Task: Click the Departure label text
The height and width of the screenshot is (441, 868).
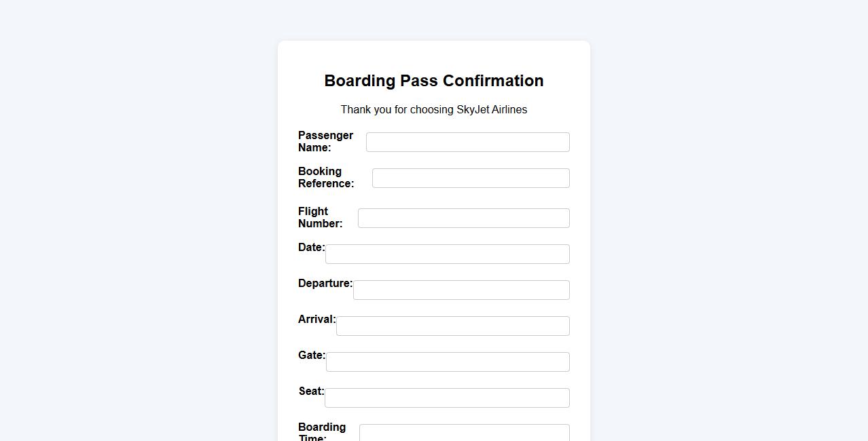Action: 325,284
